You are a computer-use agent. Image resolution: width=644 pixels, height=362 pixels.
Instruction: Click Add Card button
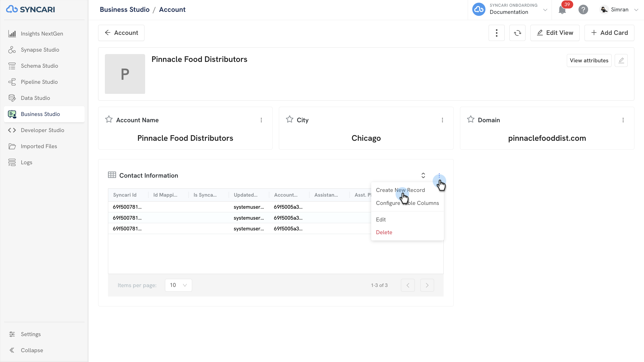pos(609,33)
